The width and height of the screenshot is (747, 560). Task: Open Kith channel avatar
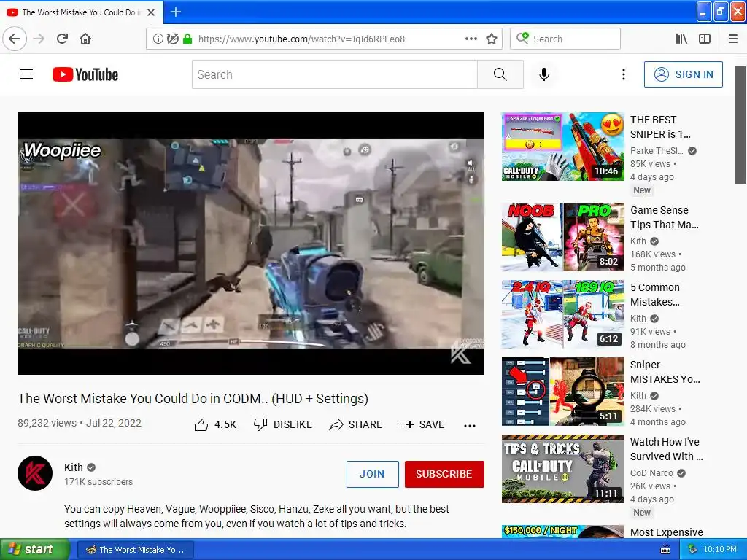[35, 473]
